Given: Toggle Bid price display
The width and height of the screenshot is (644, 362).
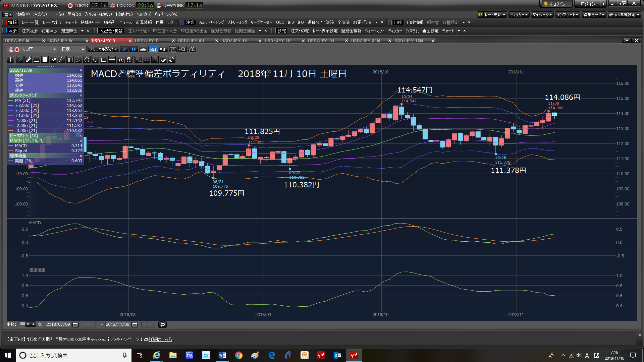Looking at the screenshot, I should click(153, 49).
